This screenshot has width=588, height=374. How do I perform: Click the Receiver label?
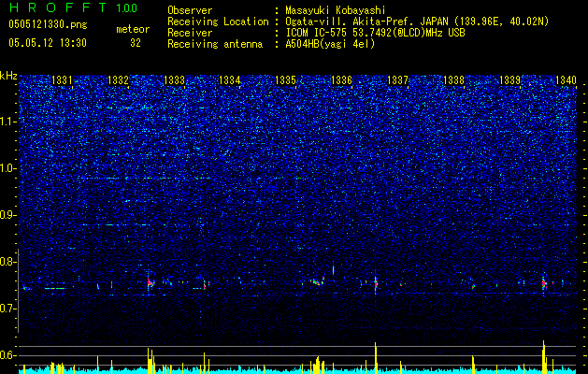coord(190,33)
